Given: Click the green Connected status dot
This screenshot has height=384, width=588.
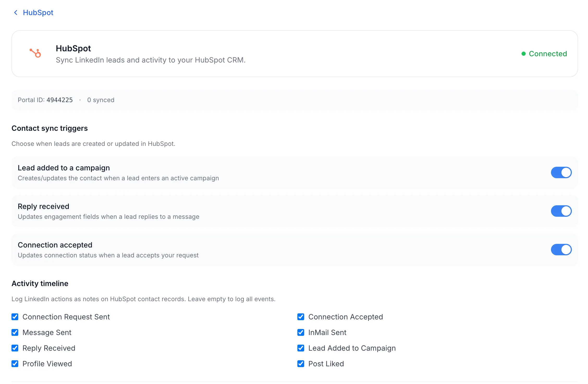Looking at the screenshot, I should point(523,54).
